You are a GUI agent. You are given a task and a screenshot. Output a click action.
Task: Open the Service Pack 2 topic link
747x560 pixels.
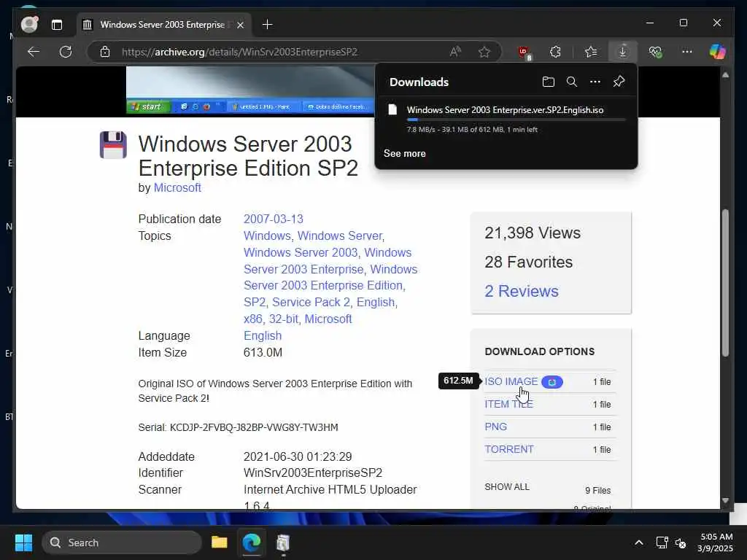click(x=311, y=303)
